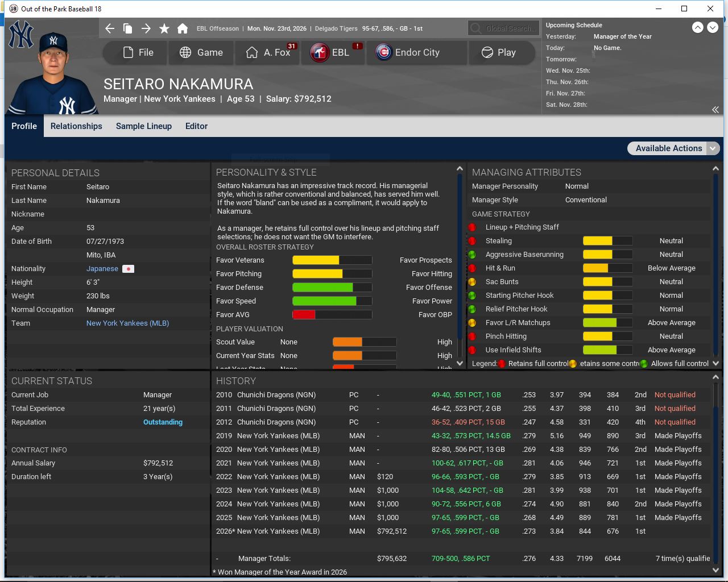Toggle Aggressive Baserunning control indicator
The image size is (728, 582).
(x=472, y=255)
